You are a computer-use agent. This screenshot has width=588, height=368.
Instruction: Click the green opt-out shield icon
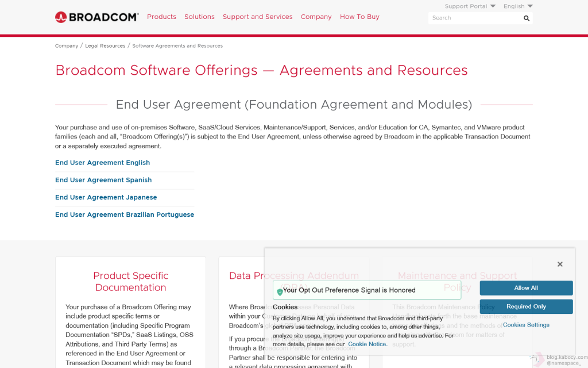click(280, 292)
